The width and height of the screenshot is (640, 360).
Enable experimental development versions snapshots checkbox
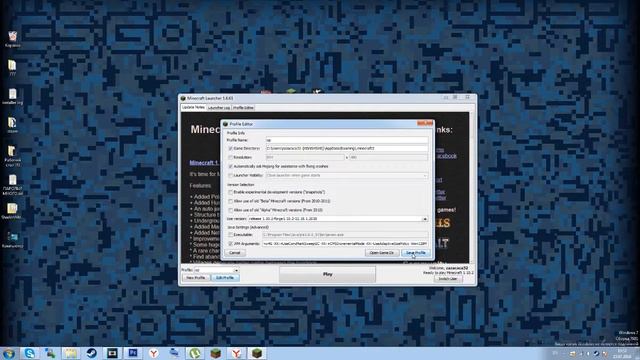coord(231,192)
